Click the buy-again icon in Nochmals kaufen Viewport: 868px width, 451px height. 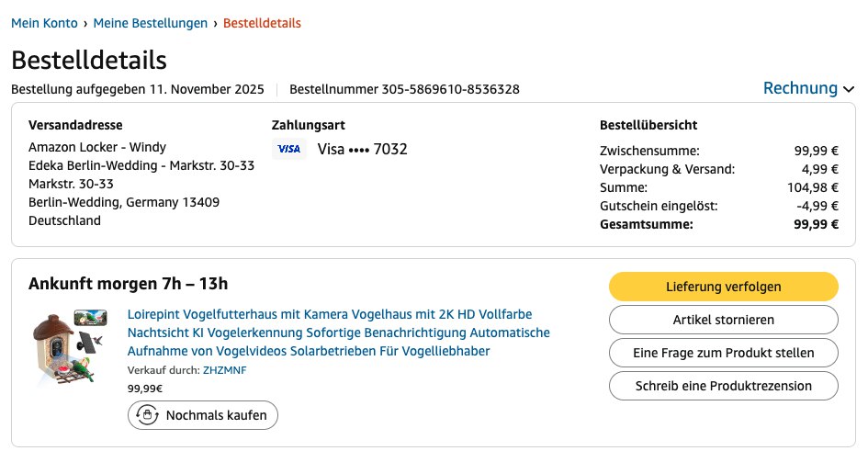coord(146,415)
